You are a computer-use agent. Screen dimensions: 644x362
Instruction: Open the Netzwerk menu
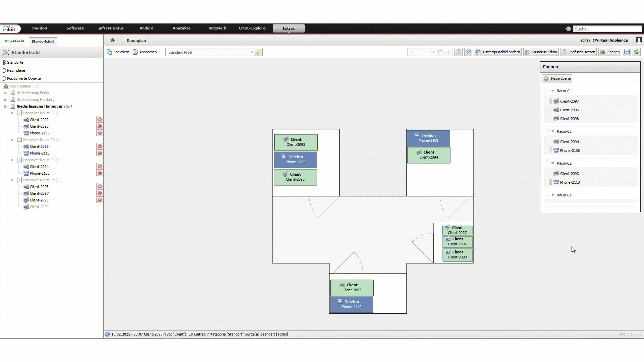[x=217, y=28]
